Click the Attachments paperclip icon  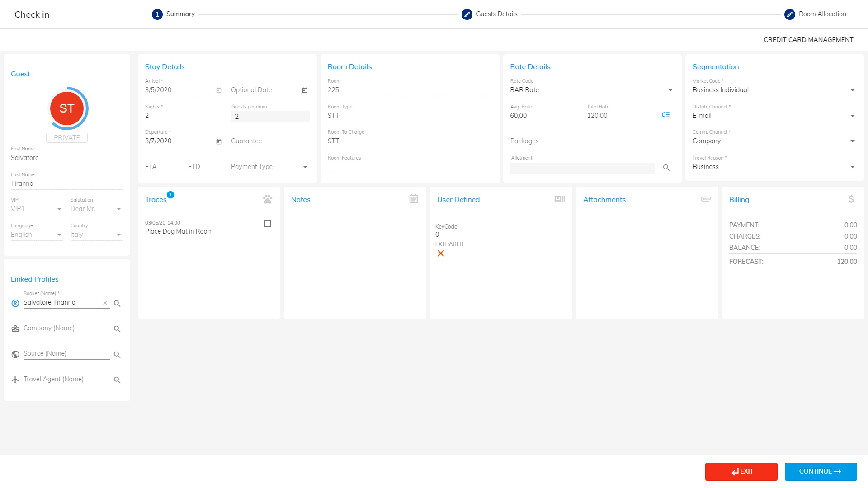tap(706, 199)
